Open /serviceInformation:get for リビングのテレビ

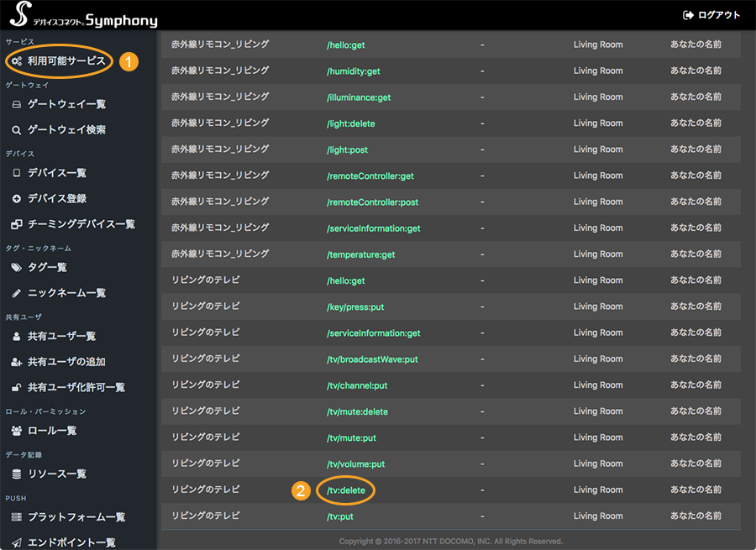point(374,333)
